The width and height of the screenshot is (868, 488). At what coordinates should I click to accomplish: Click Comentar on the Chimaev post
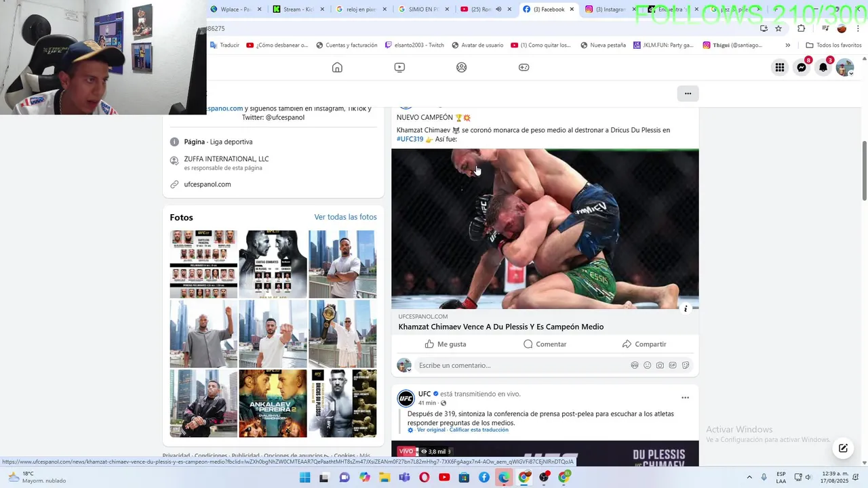pos(545,344)
